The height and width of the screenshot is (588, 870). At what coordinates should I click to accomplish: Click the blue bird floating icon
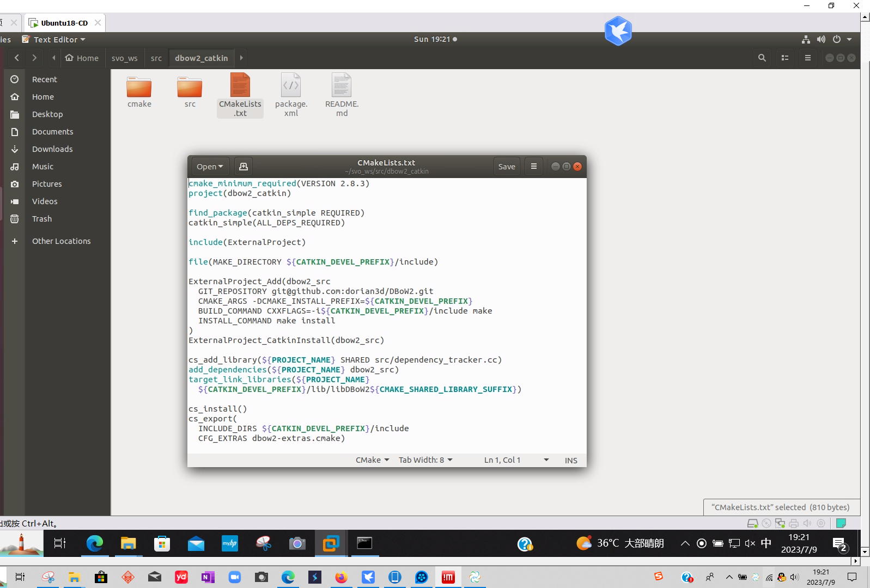click(618, 31)
